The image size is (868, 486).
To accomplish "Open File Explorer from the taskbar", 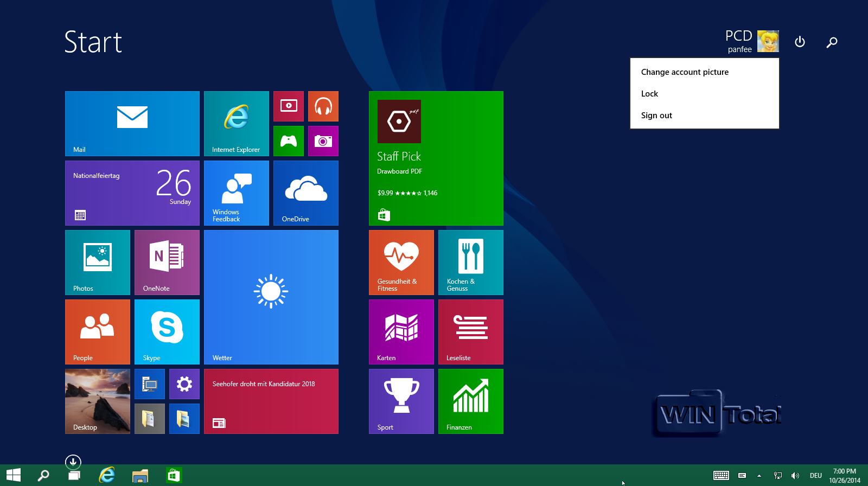I will point(140,476).
